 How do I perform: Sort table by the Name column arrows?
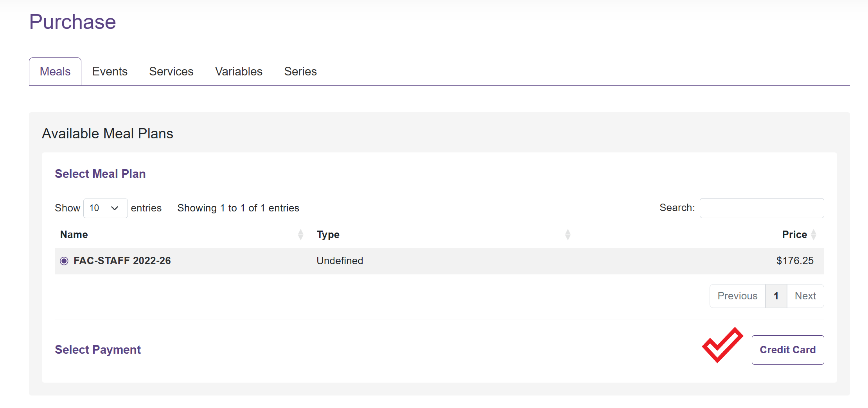(x=300, y=234)
